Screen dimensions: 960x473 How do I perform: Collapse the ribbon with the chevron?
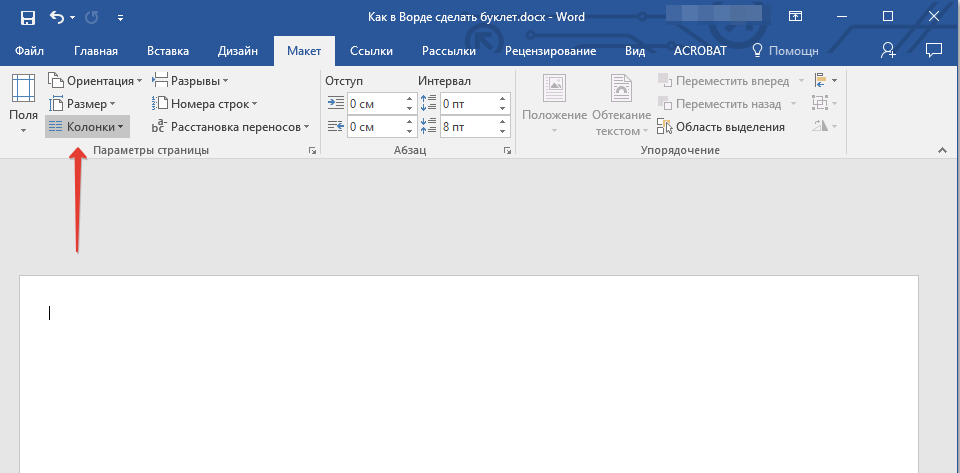pos(941,150)
